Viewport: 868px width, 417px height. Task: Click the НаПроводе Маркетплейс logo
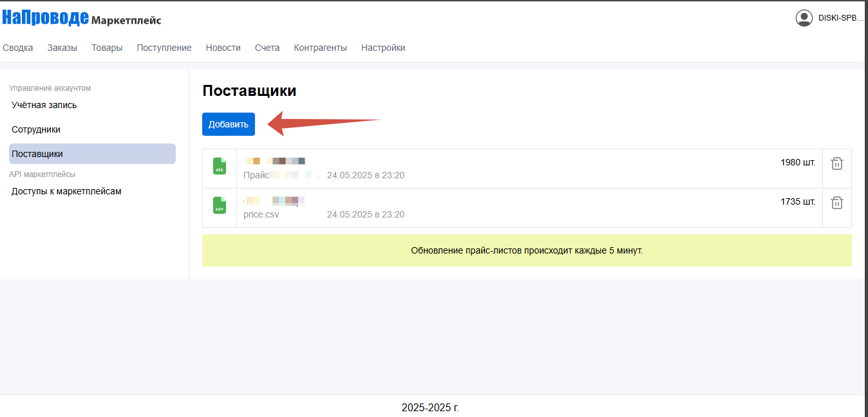pos(81,19)
